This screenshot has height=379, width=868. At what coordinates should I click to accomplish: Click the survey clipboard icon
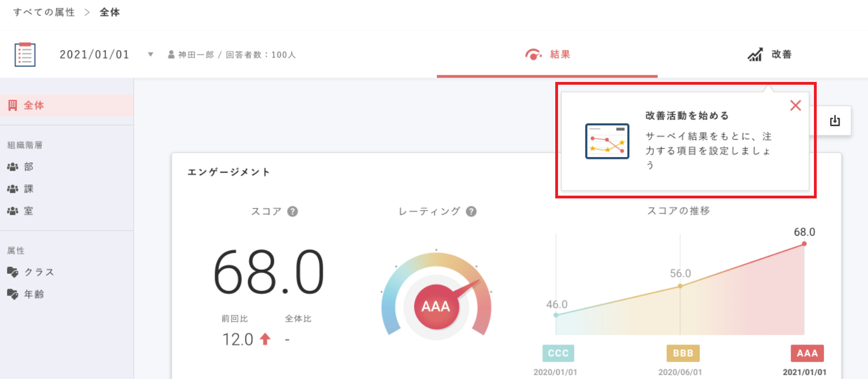[25, 55]
